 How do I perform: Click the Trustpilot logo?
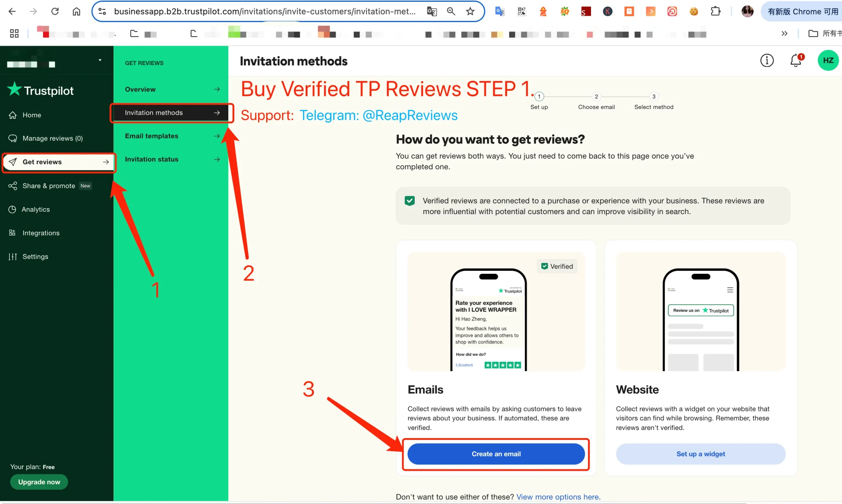point(40,90)
